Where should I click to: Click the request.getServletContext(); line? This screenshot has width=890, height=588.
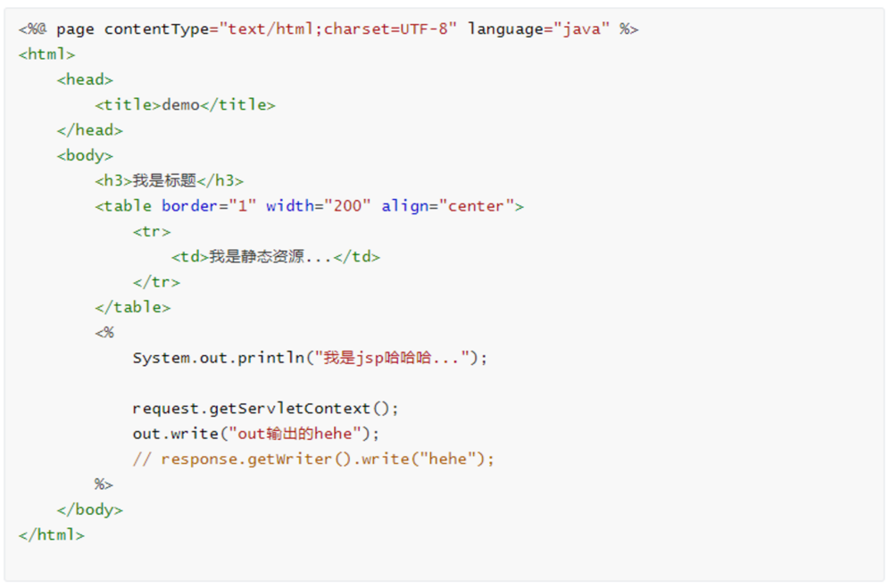pos(266,409)
